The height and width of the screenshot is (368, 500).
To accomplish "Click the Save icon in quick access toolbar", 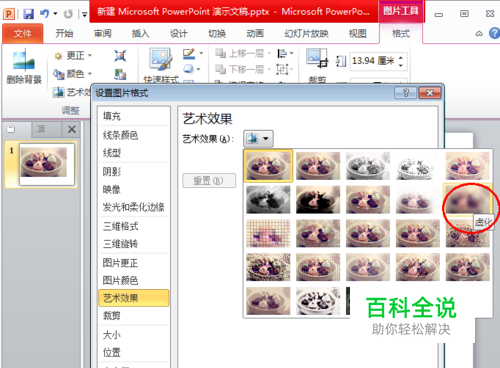I will [x=29, y=14].
